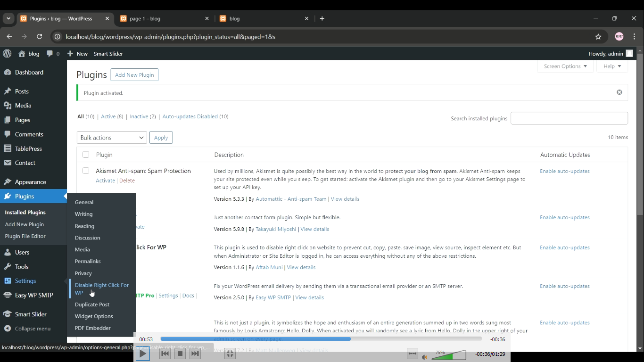Play the video in media player
Viewport: 644px width, 362px height.
tap(142, 354)
